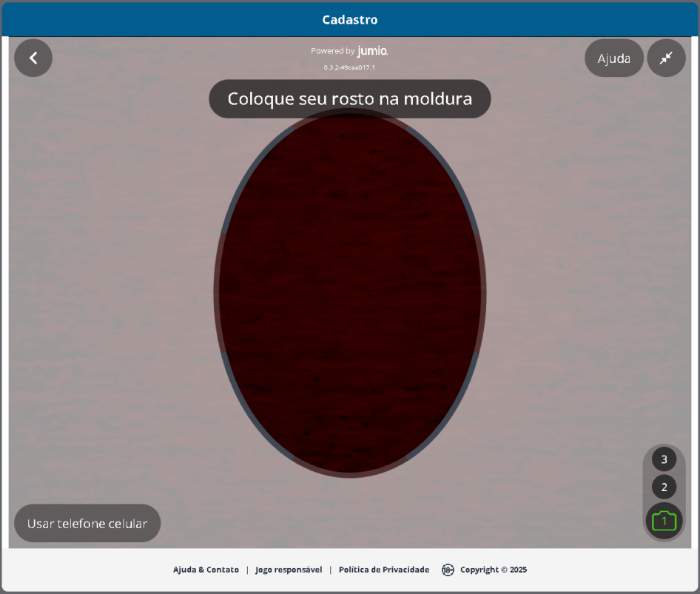Screen dimensions: 700x594
Task: Open the Política de Privacidade link
Action: pyautogui.click(x=383, y=570)
